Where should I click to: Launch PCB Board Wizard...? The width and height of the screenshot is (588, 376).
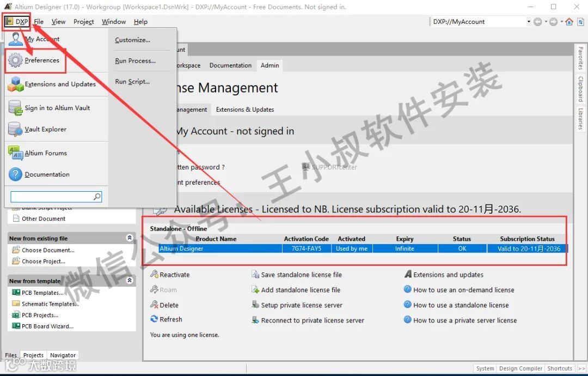tap(47, 326)
